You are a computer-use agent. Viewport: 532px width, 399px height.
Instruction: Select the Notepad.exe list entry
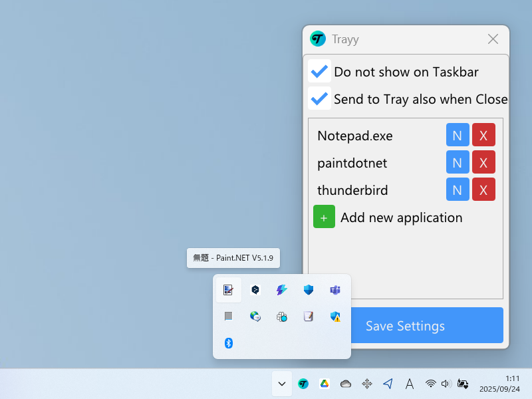coord(355,136)
